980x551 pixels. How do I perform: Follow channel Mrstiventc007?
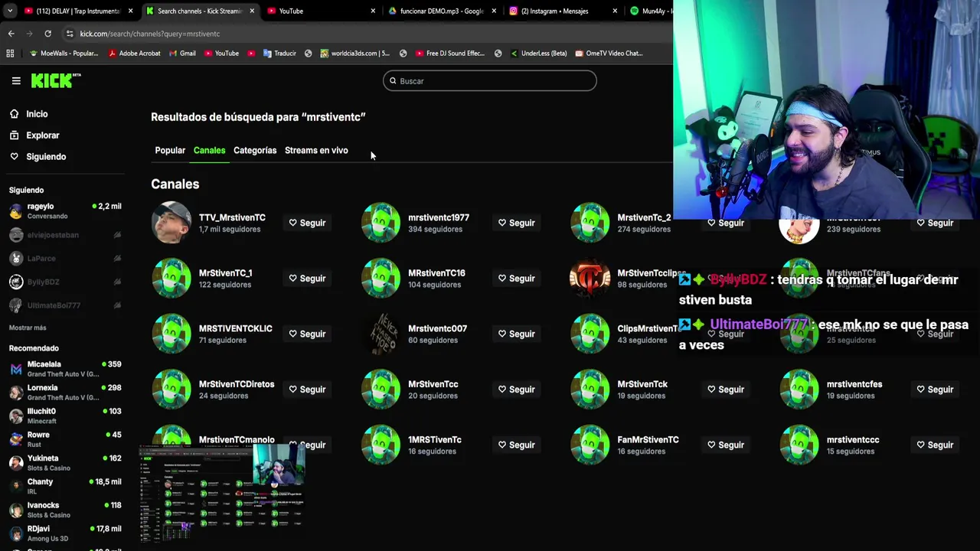coord(517,334)
